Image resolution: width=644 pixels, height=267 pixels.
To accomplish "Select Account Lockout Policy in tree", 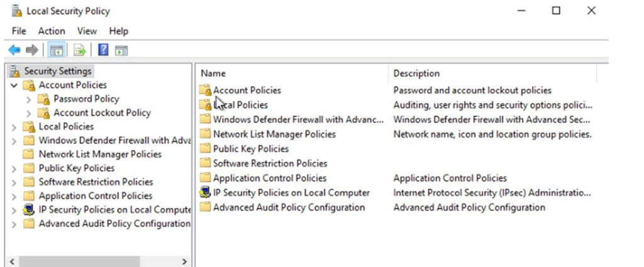I will pyautogui.click(x=102, y=113).
